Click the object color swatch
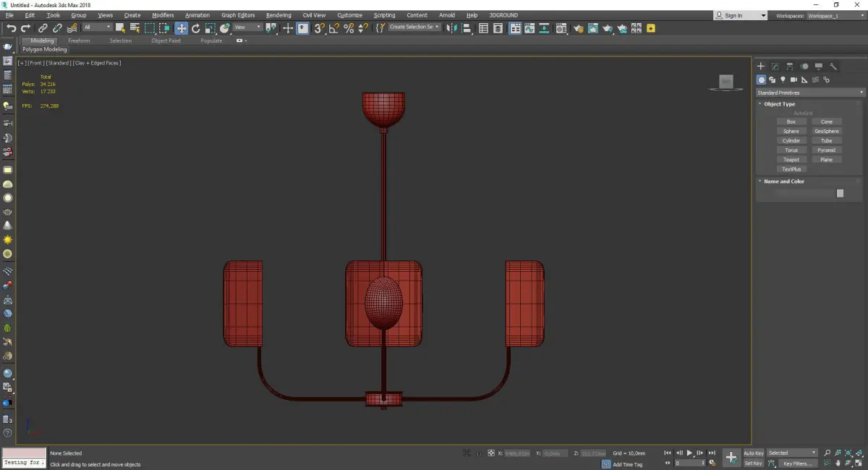The width and height of the screenshot is (868, 470). 840,193
